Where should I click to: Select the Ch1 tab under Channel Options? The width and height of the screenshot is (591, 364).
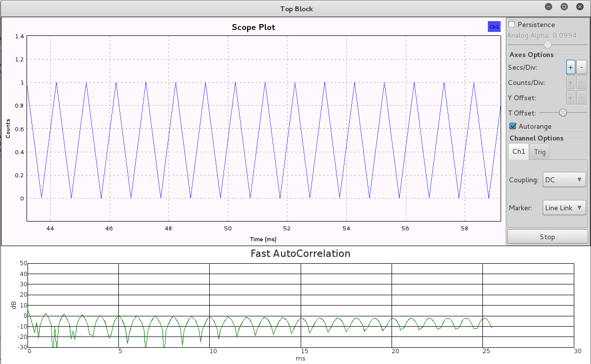(518, 152)
